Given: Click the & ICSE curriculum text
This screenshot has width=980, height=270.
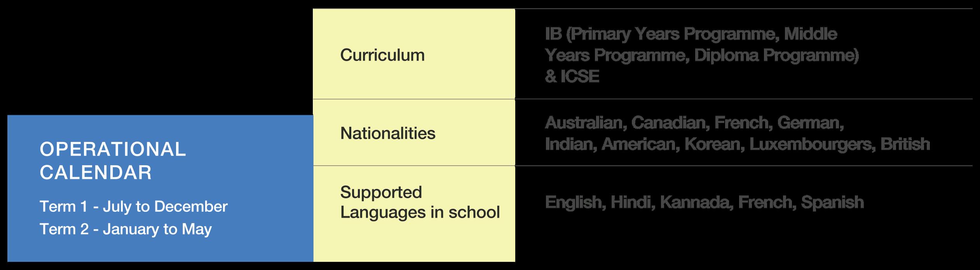Looking at the screenshot, I should (x=572, y=76).
